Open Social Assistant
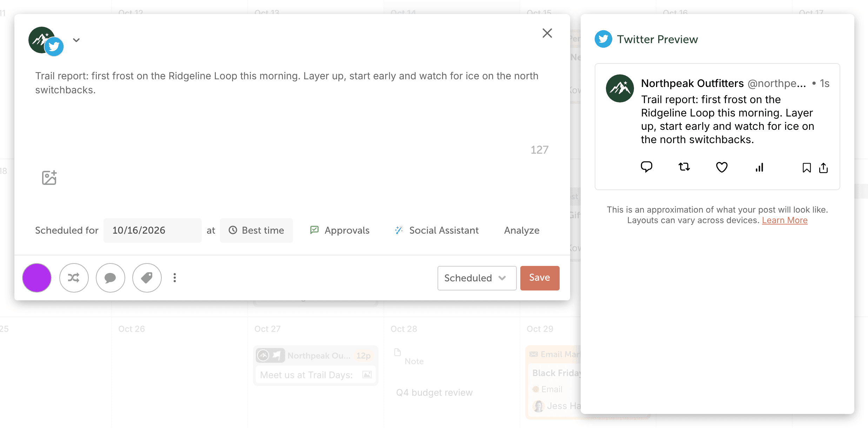The width and height of the screenshot is (868, 428). click(x=436, y=230)
